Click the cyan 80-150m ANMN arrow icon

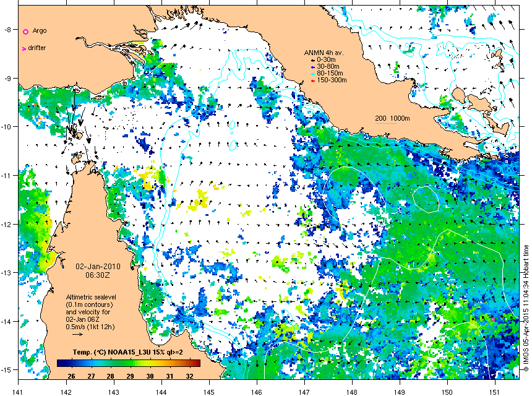313,74
